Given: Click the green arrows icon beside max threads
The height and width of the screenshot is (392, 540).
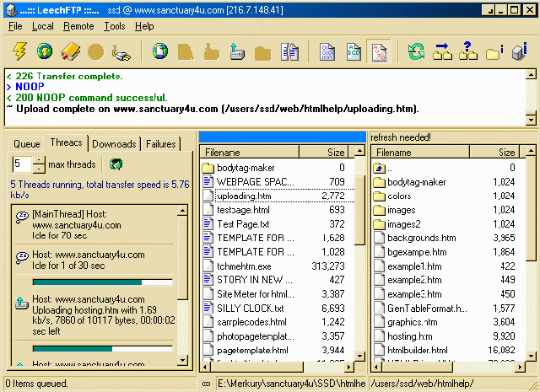Looking at the screenshot, I should pos(116,164).
